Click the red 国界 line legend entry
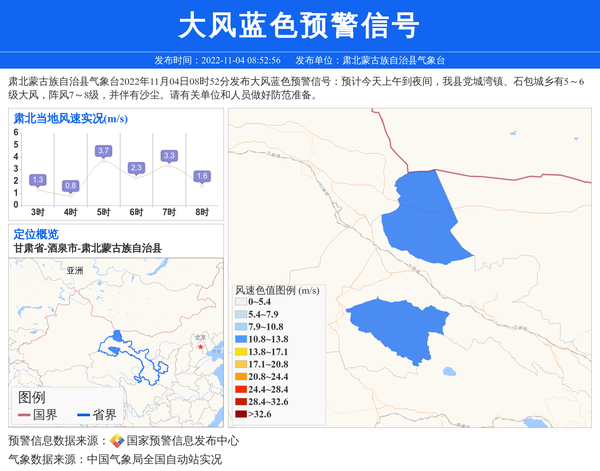The width and height of the screenshot is (600, 471). click(36, 414)
